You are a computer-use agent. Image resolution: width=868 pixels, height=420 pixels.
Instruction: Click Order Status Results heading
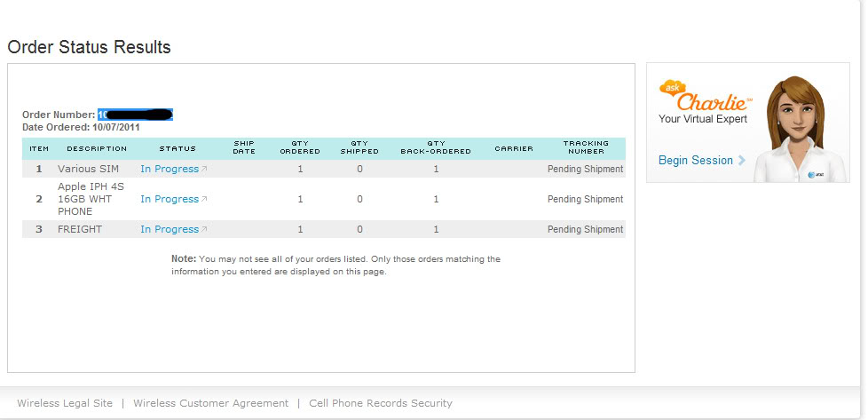pyautogui.click(x=89, y=47)
